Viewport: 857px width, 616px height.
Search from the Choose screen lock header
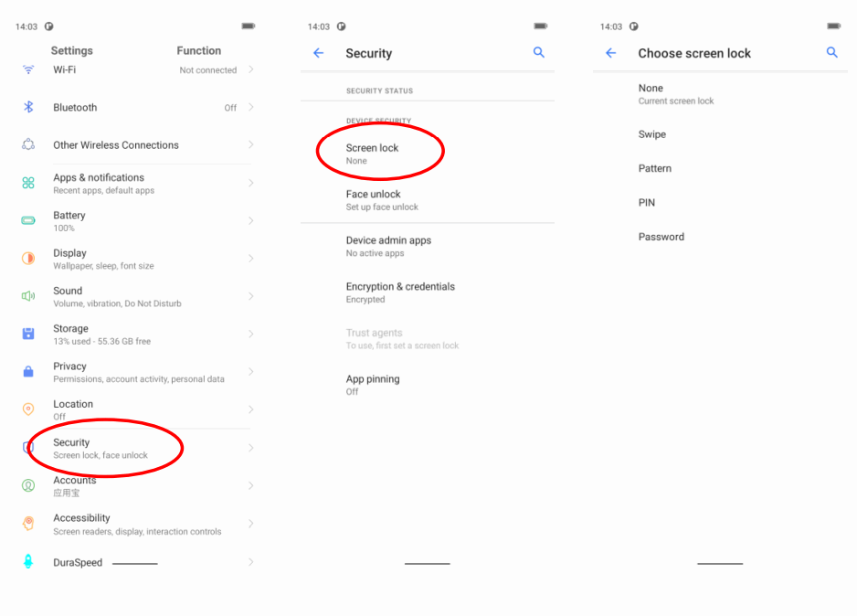(x=832, y=53)
